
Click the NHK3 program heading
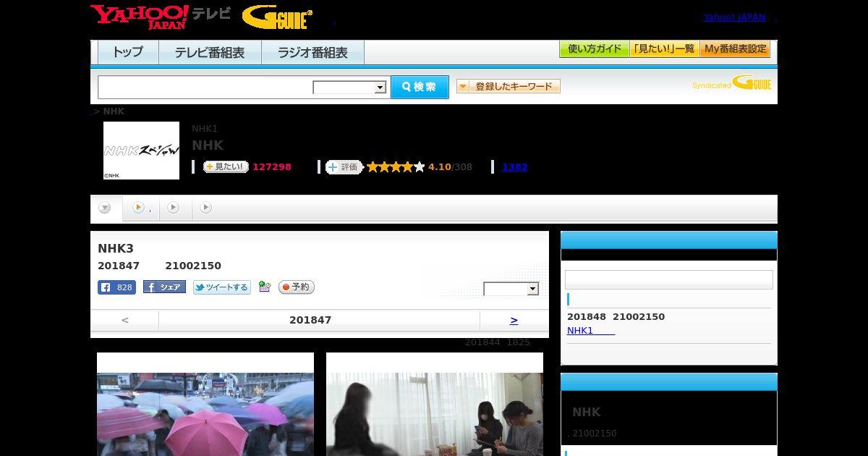tap(116, 248)
